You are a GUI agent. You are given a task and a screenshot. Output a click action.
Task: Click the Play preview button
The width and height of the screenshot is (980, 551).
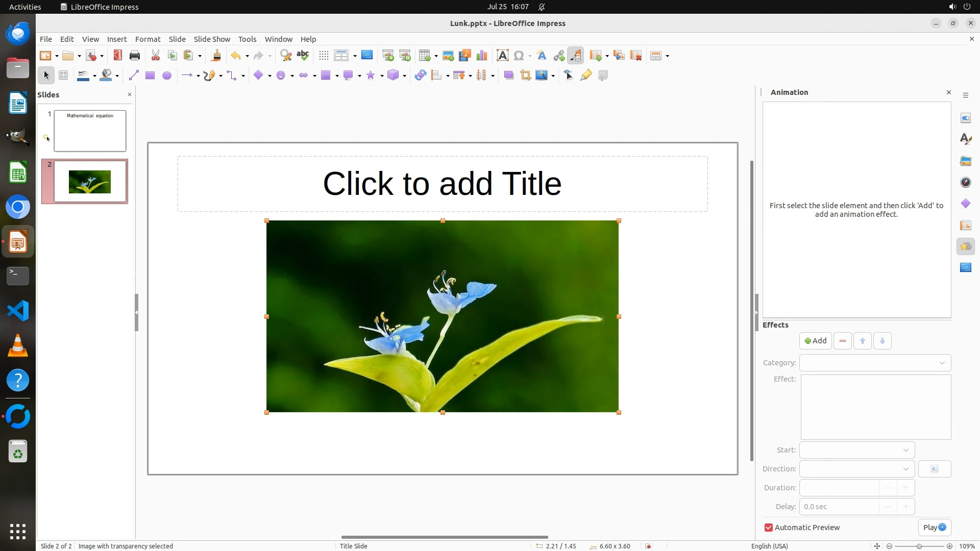click(934, 528)
